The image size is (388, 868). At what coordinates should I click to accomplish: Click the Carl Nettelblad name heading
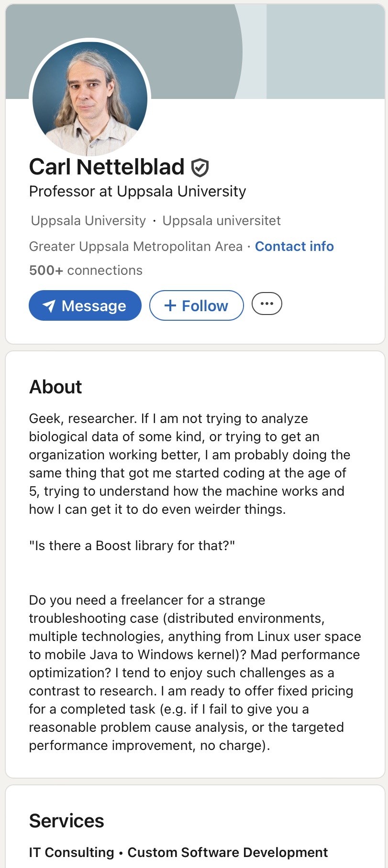tap(107, 167)
